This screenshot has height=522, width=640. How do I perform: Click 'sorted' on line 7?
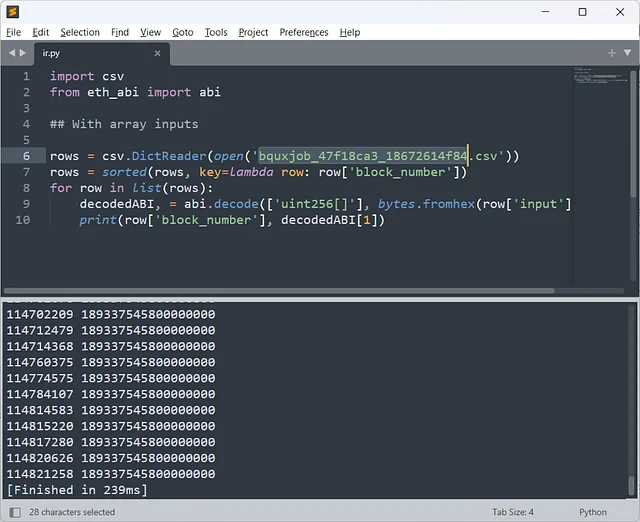(124, 172)
